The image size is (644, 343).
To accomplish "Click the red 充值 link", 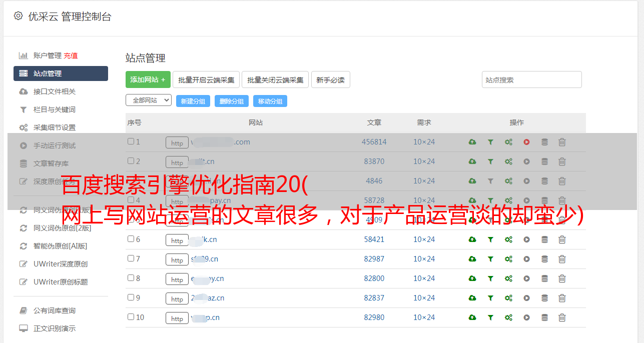I will 71,55.
